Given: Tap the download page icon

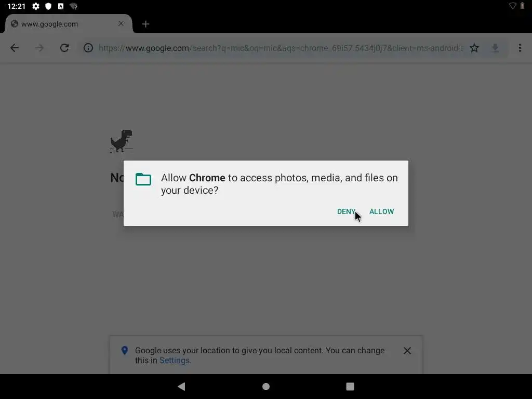Looking at the screenshot, I should pos(495,48).
